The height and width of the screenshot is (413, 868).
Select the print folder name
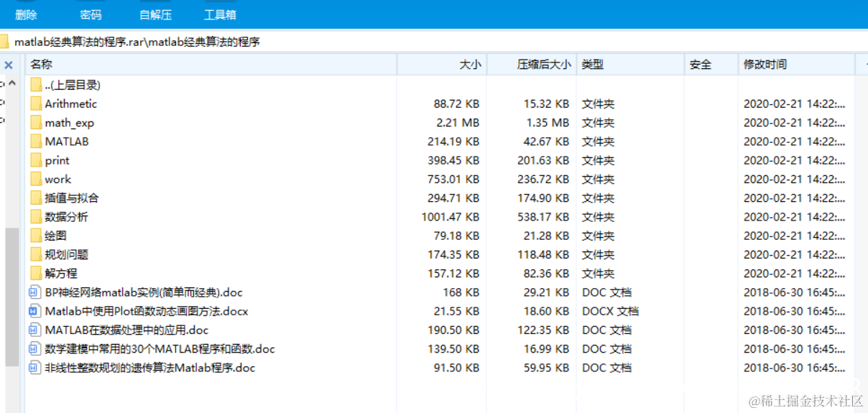(x=57, y=160)
